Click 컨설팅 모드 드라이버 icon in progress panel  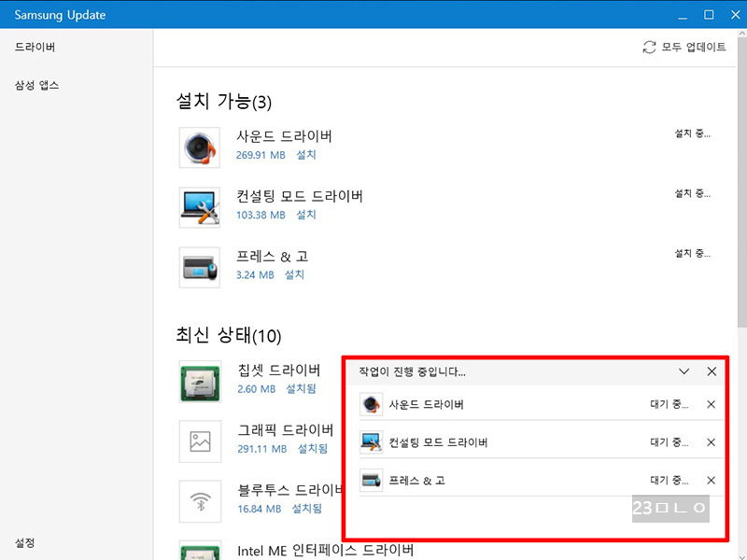pos(371,442)
